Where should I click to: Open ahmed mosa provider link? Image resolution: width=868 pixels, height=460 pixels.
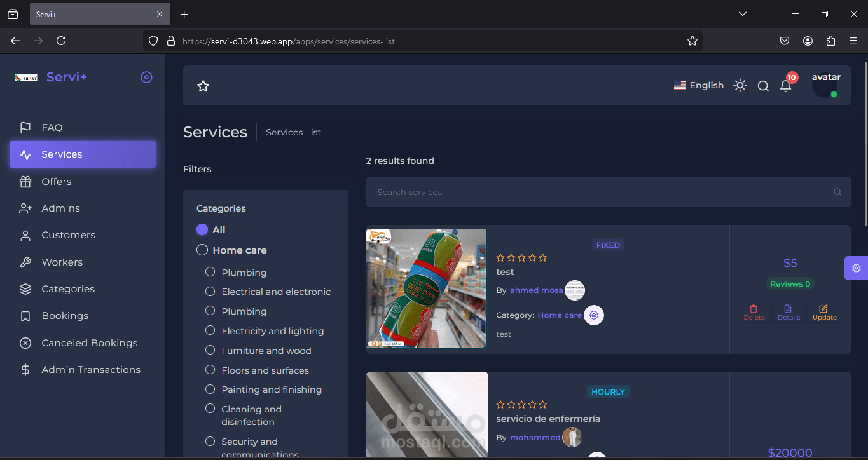click(x=536, y=290)
